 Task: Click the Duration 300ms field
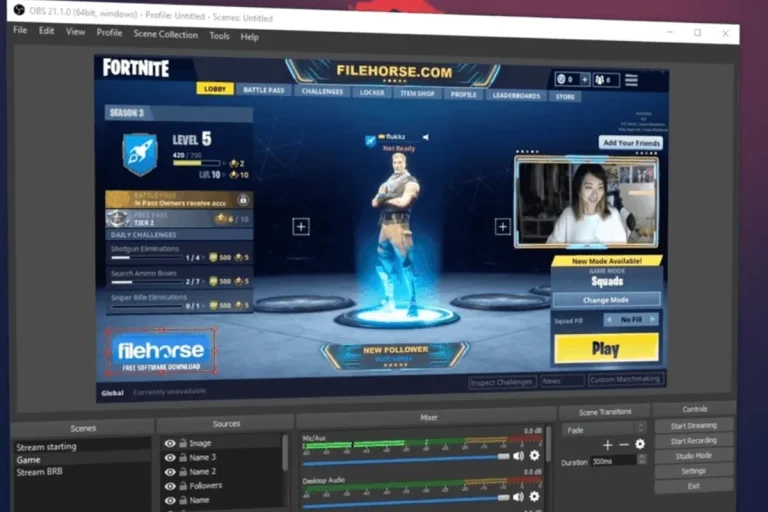click(614, 461)
